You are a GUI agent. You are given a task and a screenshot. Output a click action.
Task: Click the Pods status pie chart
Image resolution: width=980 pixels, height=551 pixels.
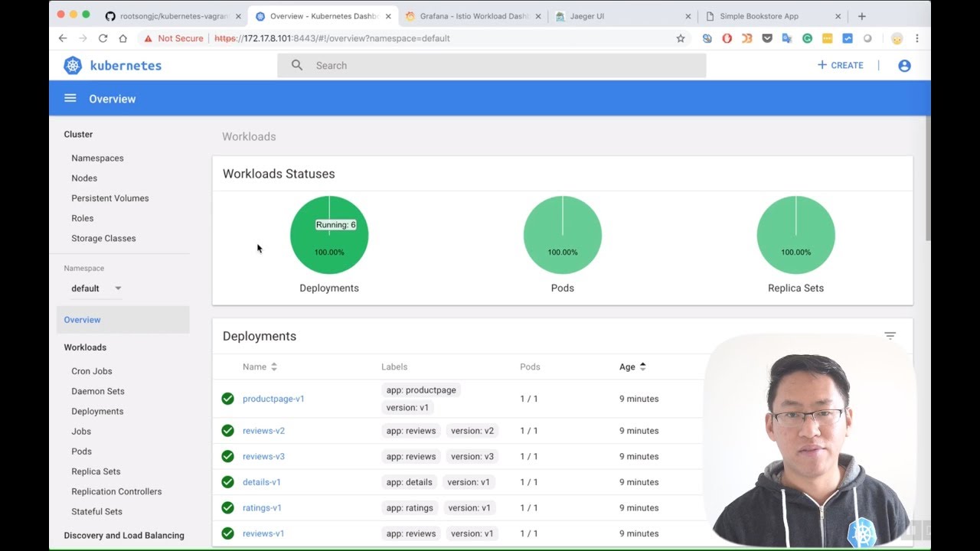click(x=563, y=235)
